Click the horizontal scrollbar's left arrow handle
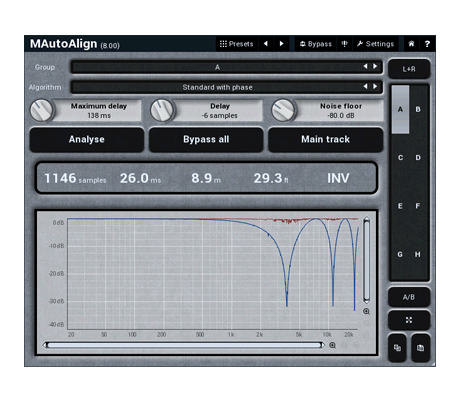Image resolution: width=460 pixels, height=416 pixels. [45, 345]
